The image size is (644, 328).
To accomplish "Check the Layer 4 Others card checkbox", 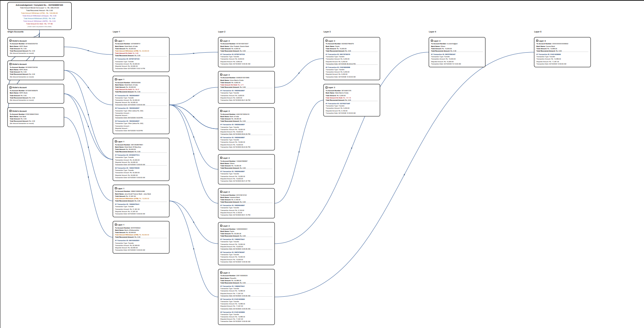I will point(432,40).
